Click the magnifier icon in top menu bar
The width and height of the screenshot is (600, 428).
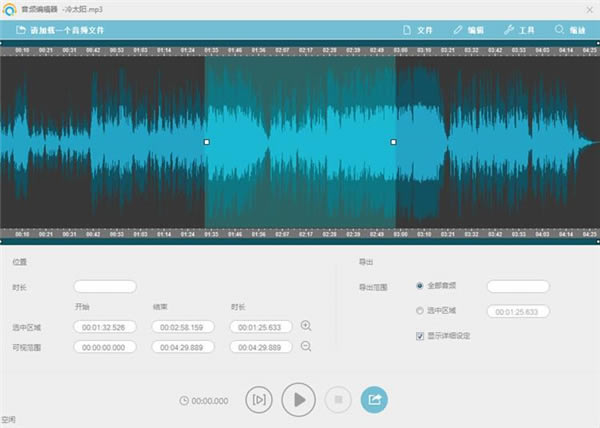tap(559, 30)
